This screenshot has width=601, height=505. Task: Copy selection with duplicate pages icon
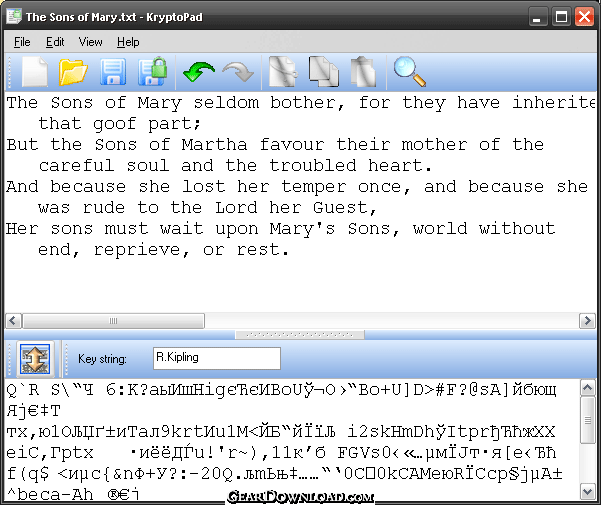(x=323, y=71)
